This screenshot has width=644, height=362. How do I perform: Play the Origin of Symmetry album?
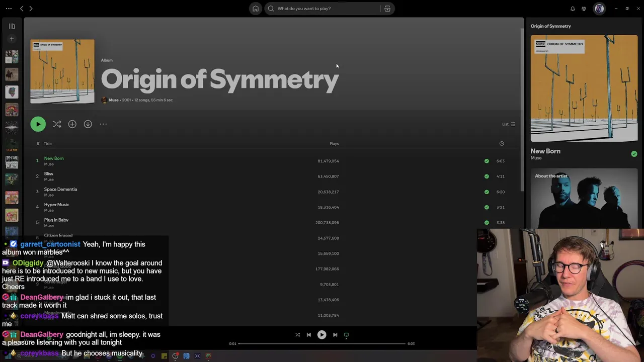[38, 124]
